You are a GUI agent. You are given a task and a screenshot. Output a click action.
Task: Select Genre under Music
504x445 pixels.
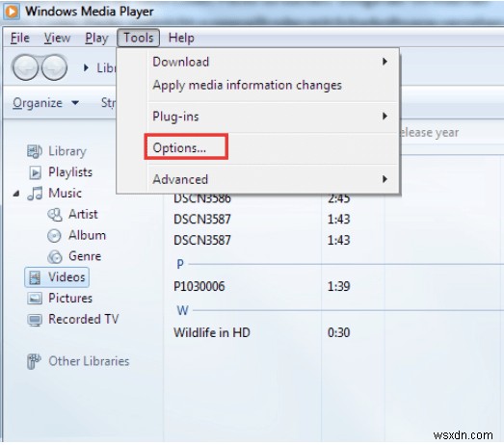click(x=85, y=256)
